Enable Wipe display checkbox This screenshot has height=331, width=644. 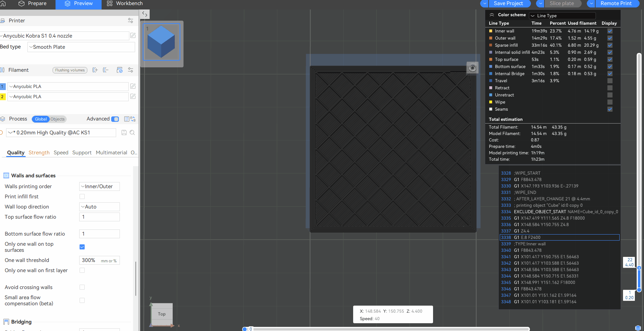[610, 102]
